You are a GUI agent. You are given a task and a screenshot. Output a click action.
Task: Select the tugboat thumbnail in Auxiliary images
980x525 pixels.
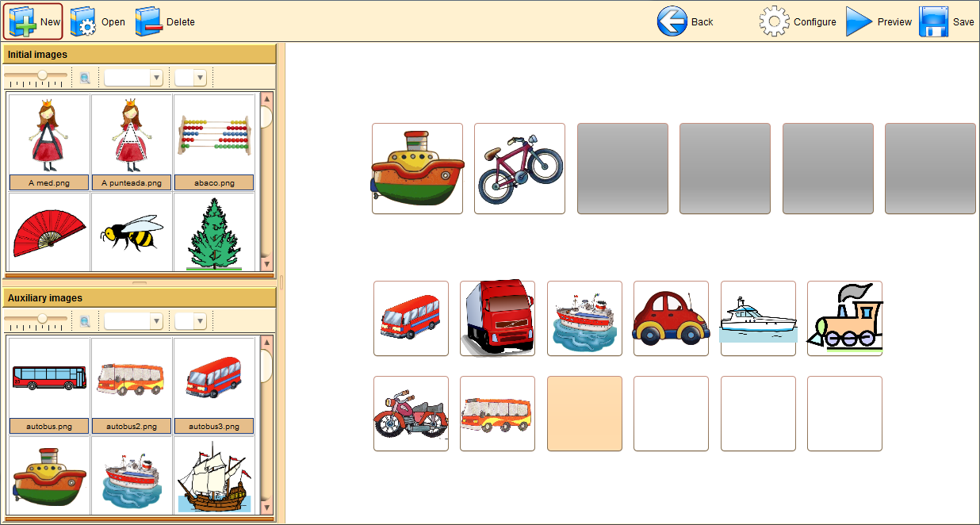click(x=49, y=476)
